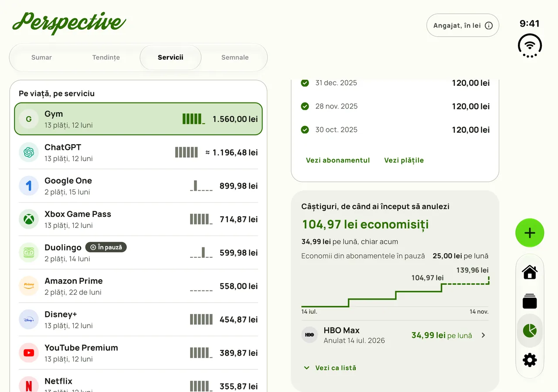
Task: Click the Xbox Game Pass logo
Action: point(29,219)
